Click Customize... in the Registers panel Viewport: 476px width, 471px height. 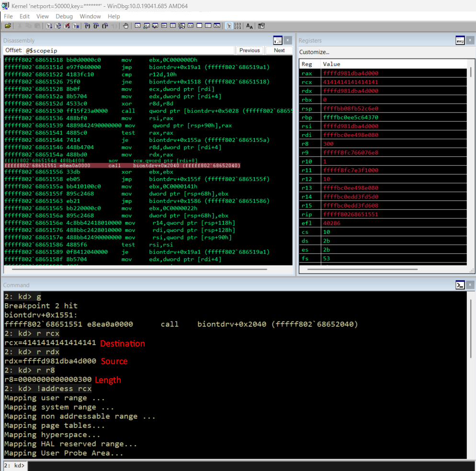pos(314,52)
